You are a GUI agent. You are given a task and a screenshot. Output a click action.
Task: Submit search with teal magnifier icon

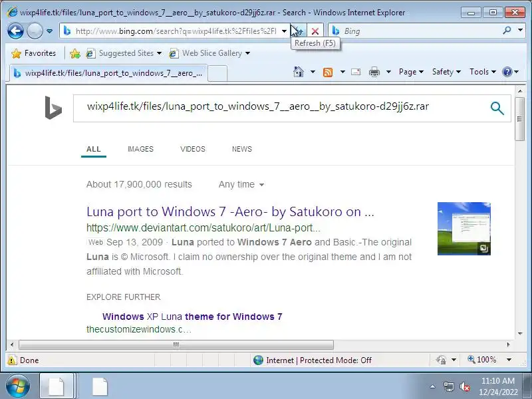coord(497,108)
